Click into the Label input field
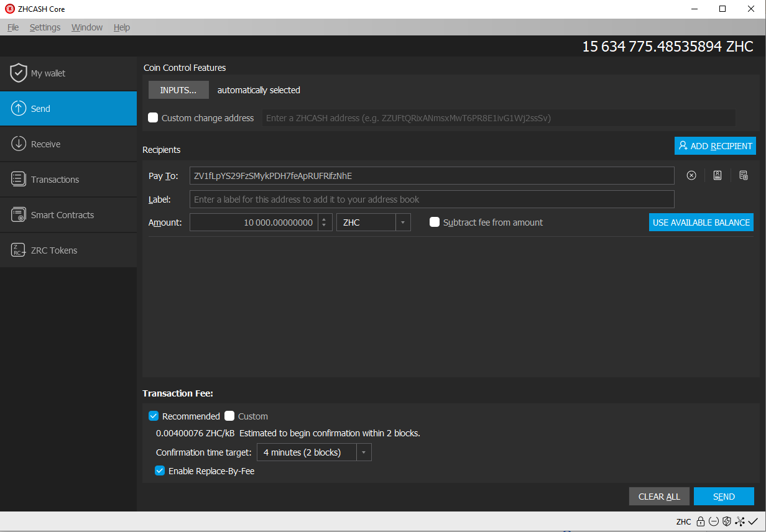The height and width of the screenshot is (532, 766). click(x=431, y=199)
